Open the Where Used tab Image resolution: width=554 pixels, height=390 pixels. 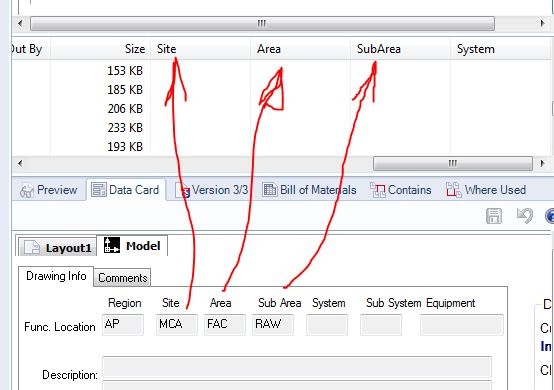coord(486,190)
